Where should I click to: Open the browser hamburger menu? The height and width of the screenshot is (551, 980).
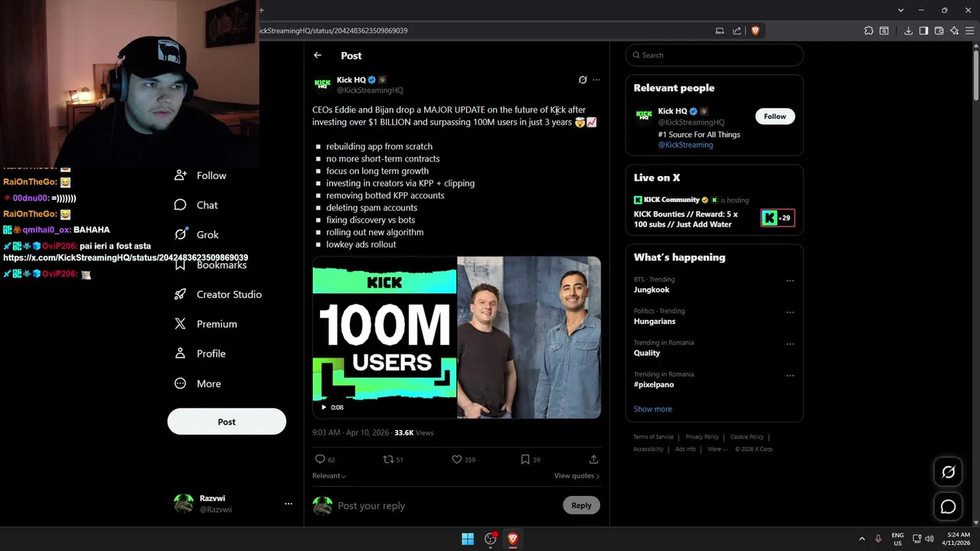pos(969,31)
